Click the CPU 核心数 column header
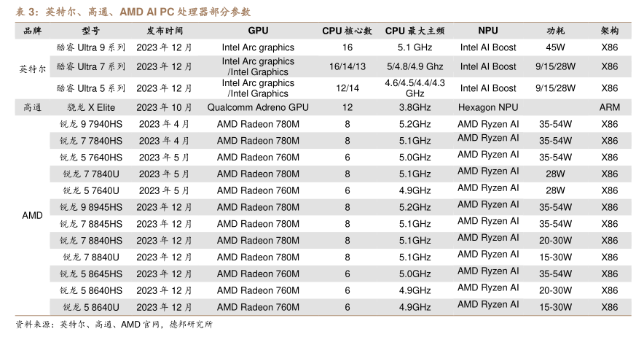 (347, 31)
